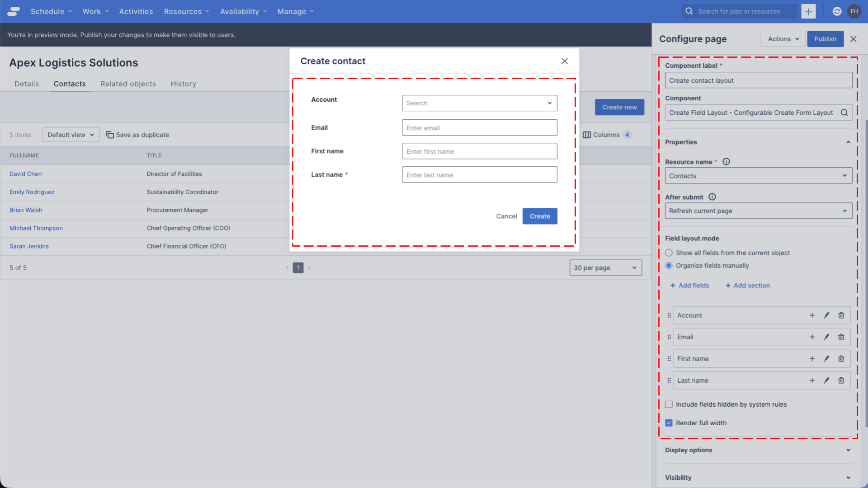Click the info icon next to Resource name
Viewport: 868px width, 488px height.
(726, 161)
